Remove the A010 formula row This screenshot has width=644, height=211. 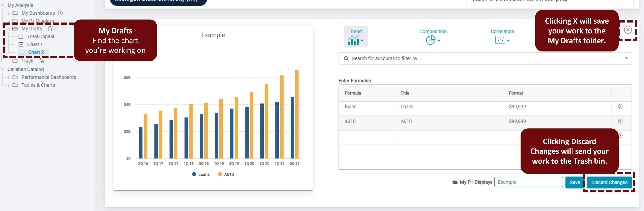coord(620,121)
